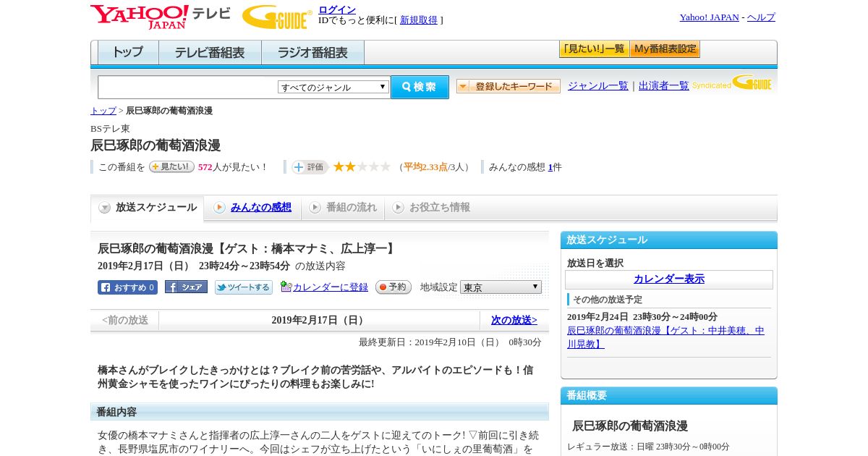Click the 572人が見たい！ count text
The image size is (868, 456).
pyautogui.click(x=234, y=167)
